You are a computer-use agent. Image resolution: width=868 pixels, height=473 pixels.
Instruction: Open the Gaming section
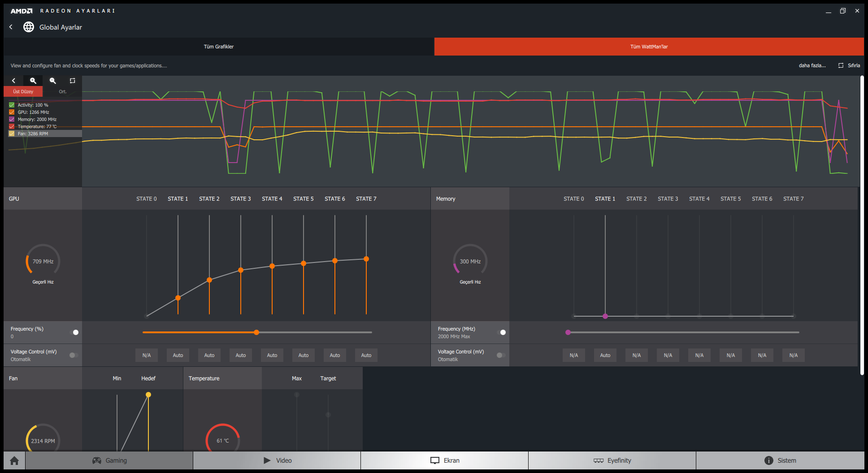[109, 460]
